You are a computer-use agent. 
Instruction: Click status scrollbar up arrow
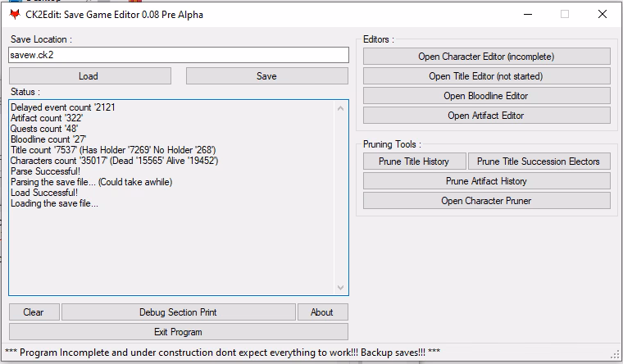tap(340, 108)
